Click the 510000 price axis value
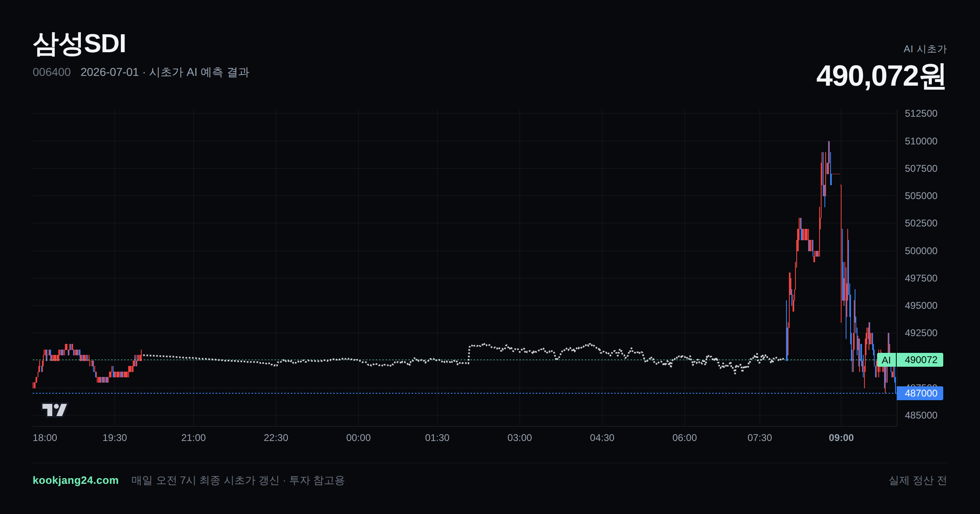The image size is (980, 514). tap(921, 141)
